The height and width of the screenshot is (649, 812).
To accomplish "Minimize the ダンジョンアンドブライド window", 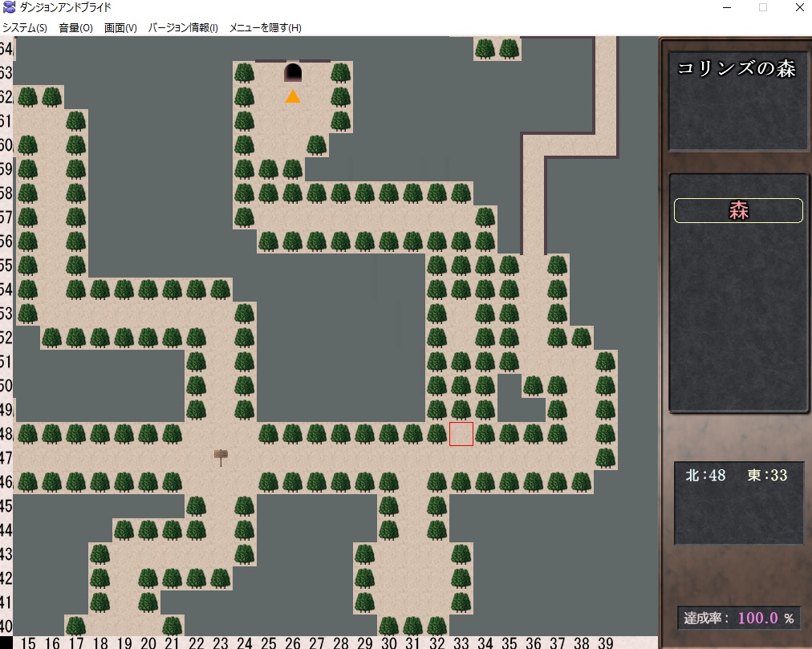I will pos(727,8).
